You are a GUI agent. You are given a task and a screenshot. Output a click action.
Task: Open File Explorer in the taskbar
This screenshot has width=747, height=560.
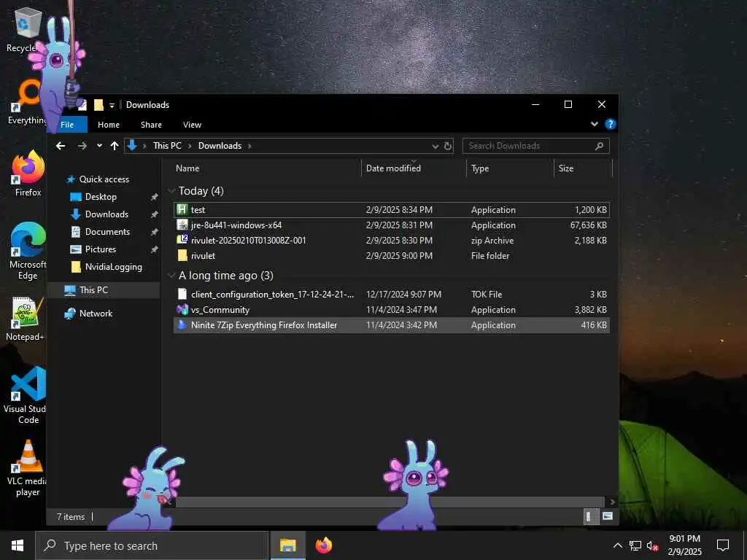(287, 545)
